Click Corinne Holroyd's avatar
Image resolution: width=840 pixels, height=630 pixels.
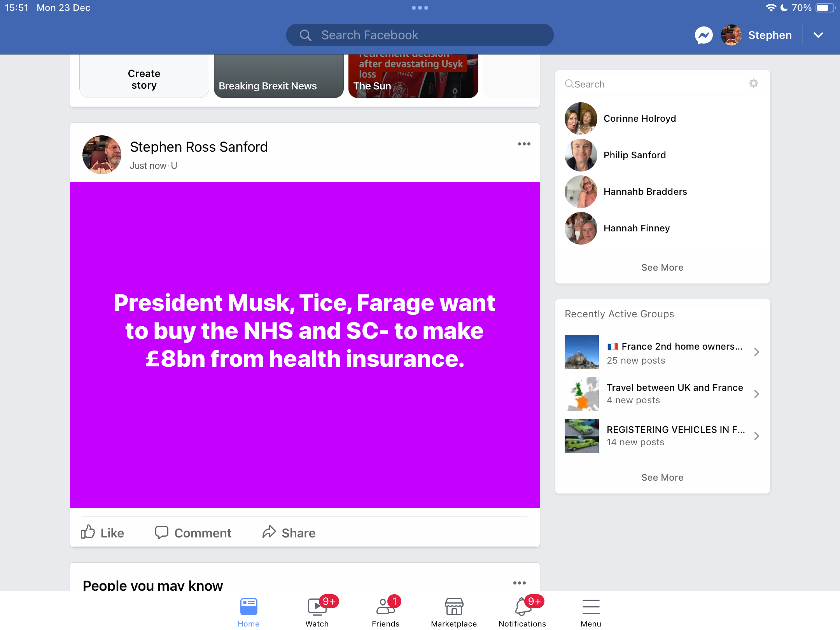(x=581, y=119)
